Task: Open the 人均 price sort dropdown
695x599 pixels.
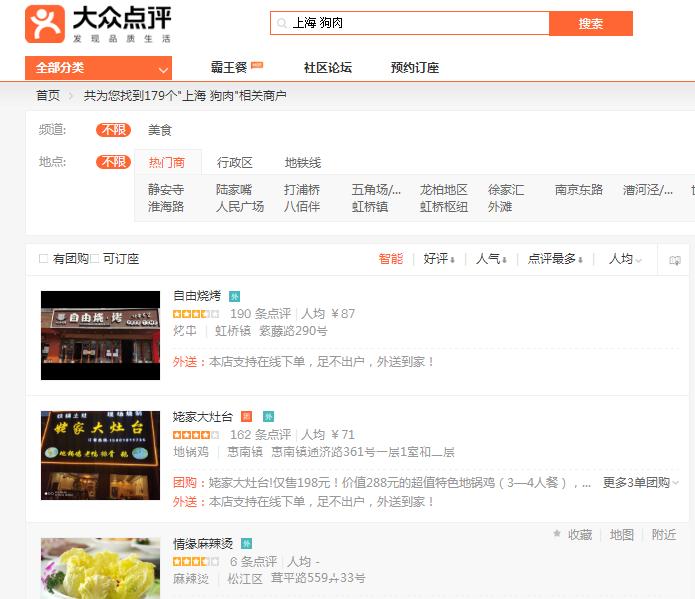Action: point(625,258)
